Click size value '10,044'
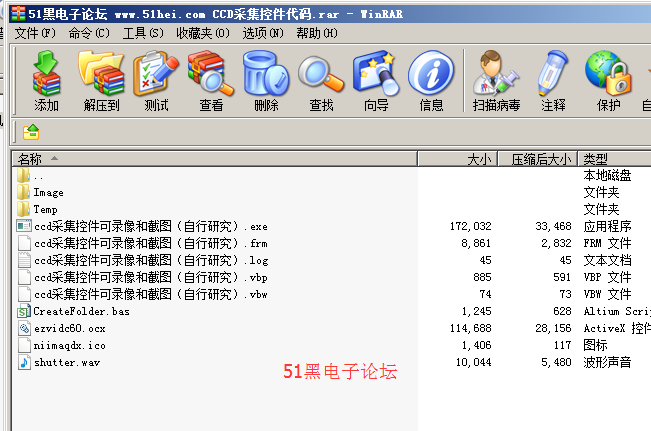This screenshot has width=651, height=431. pos(473,362)
